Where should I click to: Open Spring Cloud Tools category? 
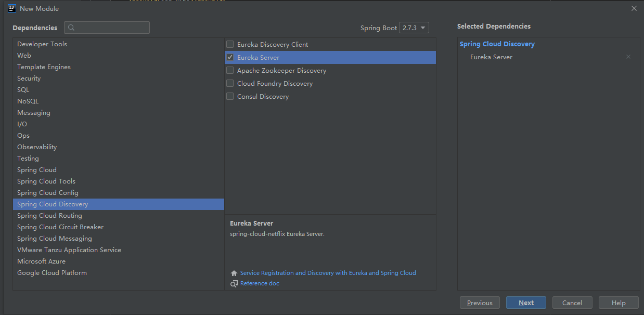pos(119,181)
